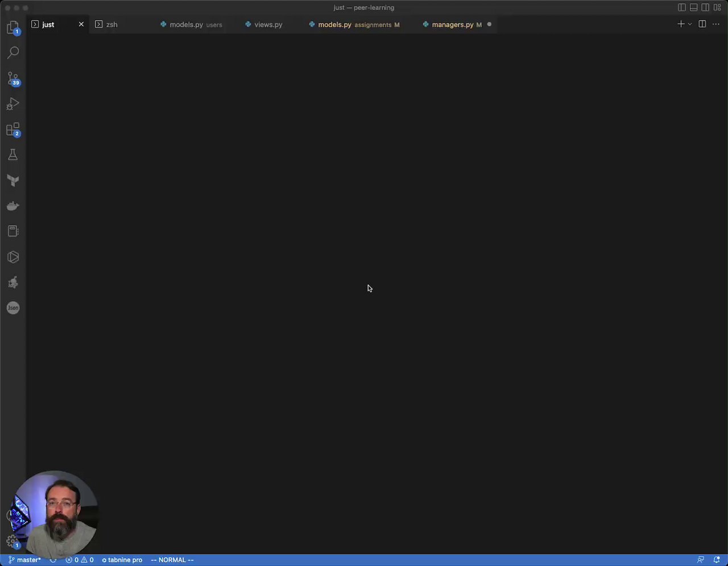Open the errors and warnings counter
The width and height of the screenshot is (728, 566).
click(x=80, y=560)
